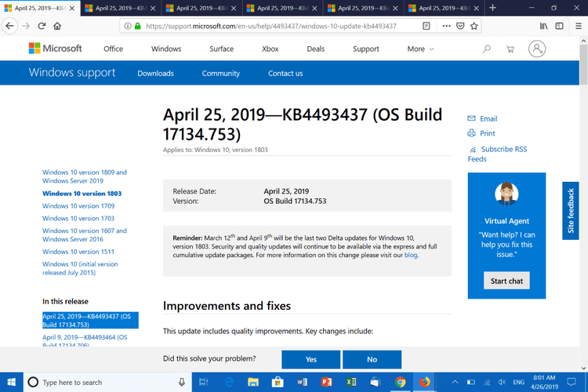
Task: Open the Firefox home page icon
Action: [57, 26]
